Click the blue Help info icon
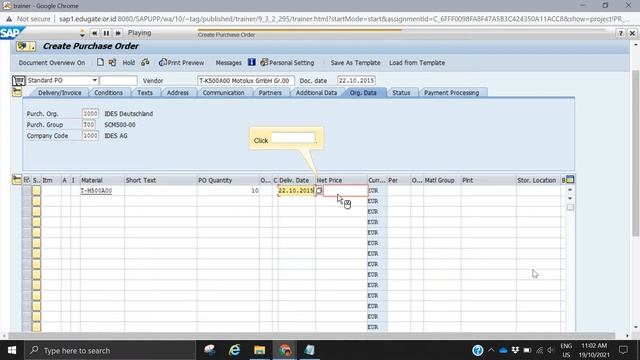 [x=251, y=62]
